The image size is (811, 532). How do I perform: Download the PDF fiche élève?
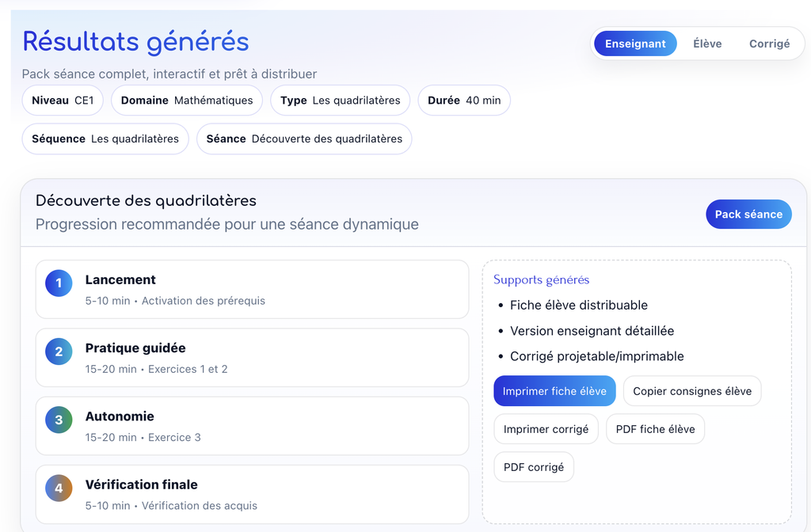[655, 429]
